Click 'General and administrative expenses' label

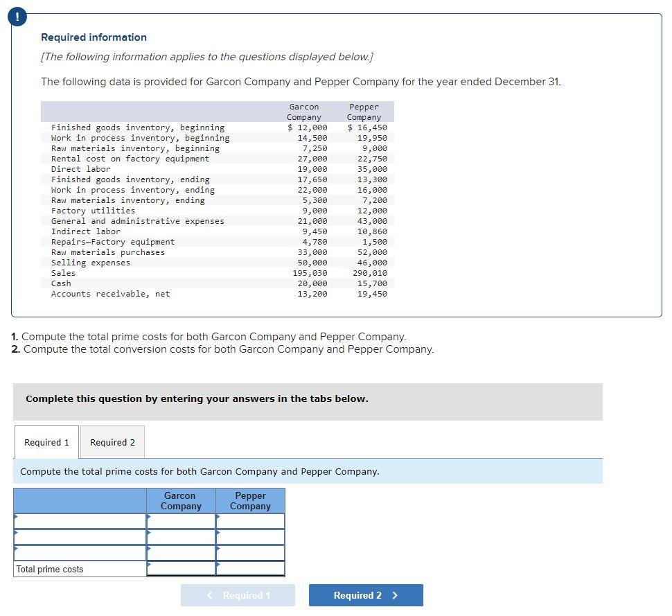pos(138,221)
